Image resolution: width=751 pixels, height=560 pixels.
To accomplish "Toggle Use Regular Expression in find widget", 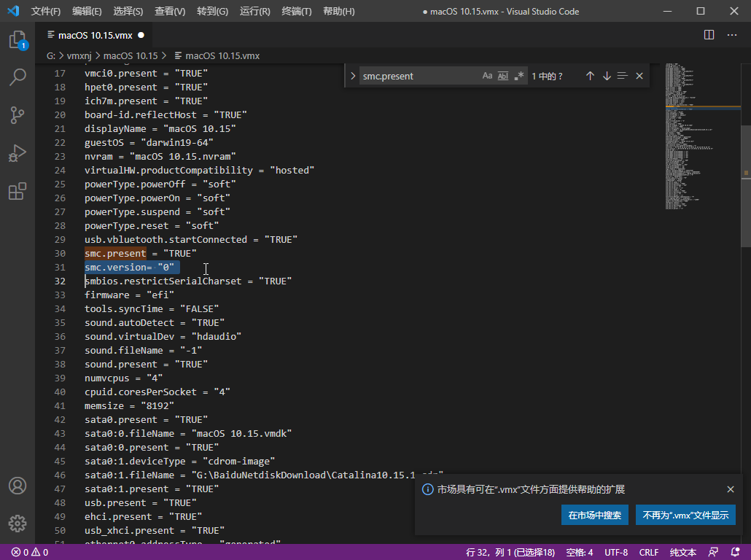I will pyautogui.click(x=519, y=76).
